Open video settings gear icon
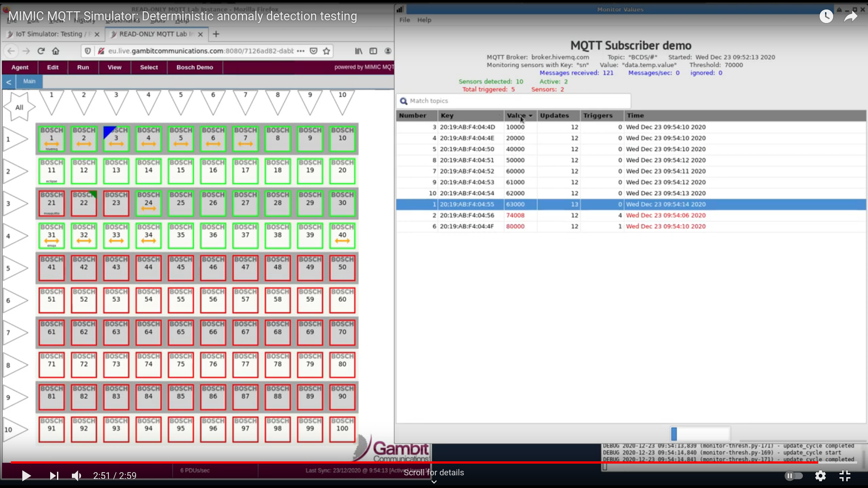The height and width of the screenshot is (488, 868). coord(820,475)
